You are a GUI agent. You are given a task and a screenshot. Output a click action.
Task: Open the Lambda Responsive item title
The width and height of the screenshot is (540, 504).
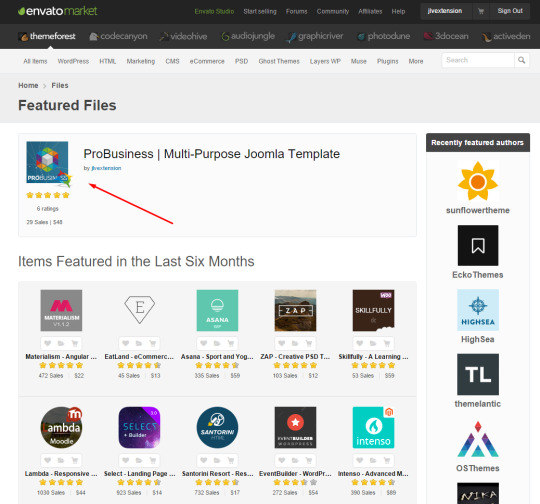click(61, 474)
